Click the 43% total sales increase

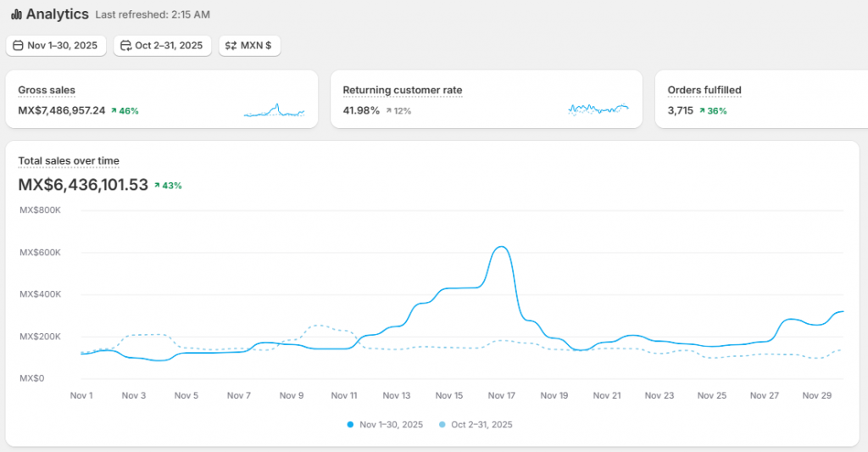pos(168,186)
